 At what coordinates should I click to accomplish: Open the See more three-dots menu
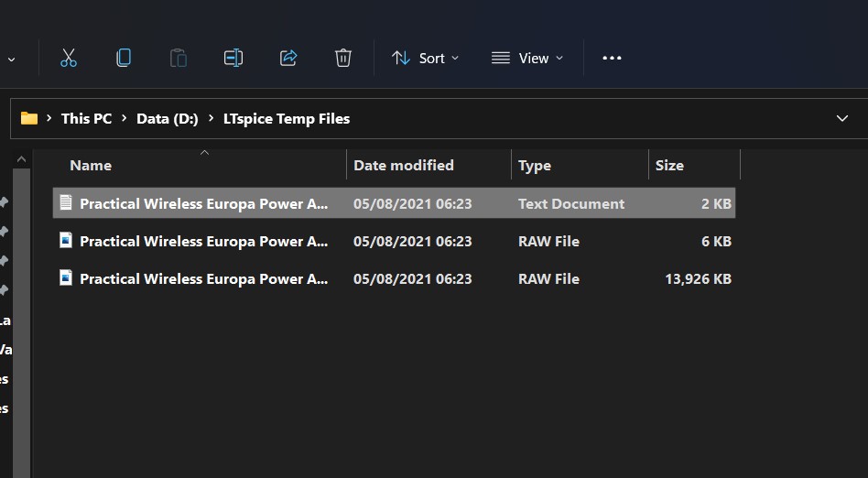(612, 58)
